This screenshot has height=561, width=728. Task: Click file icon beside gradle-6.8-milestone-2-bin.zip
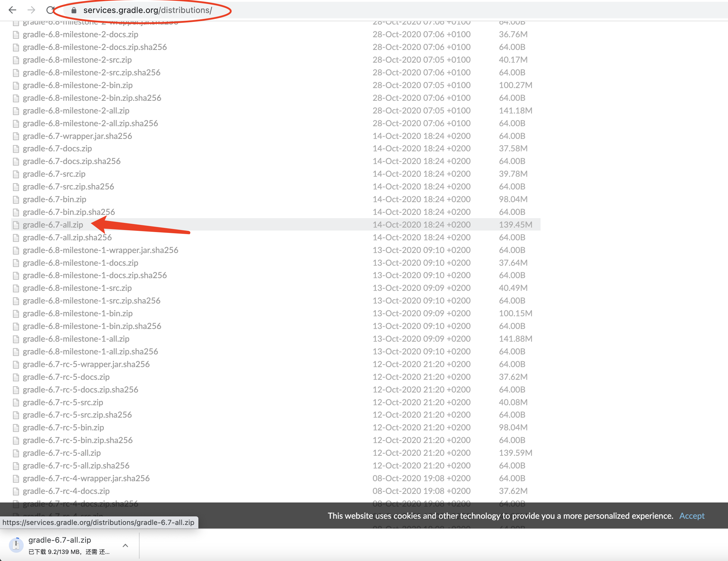pyautogui.click(x=16, y=86)
